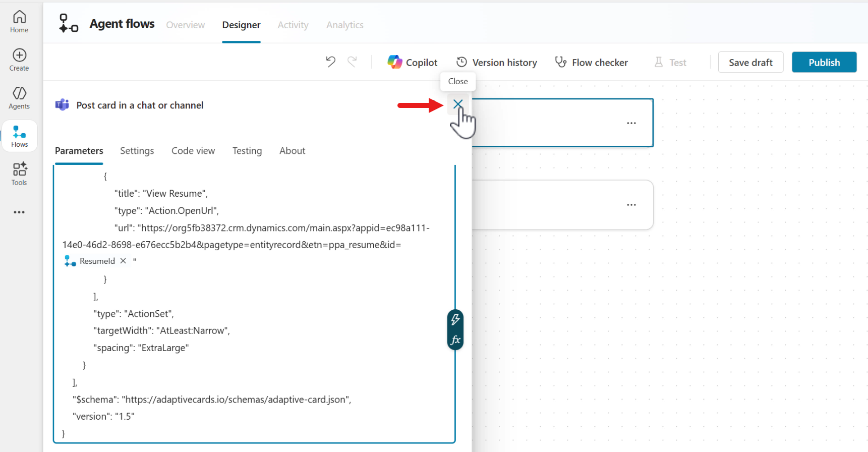Click the redo arrow icon
868x452 pixels.
(352, 62)
